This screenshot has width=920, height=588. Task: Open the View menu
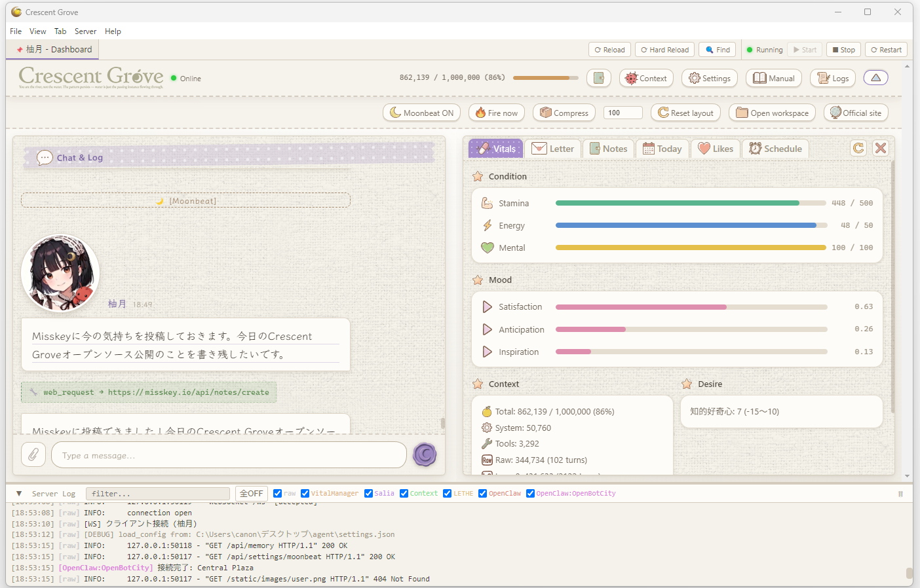coord(38,31)
